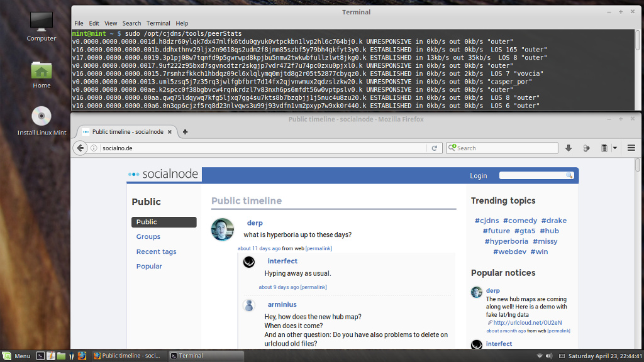Open Firefox downloads arrow

tap(569, 148)
